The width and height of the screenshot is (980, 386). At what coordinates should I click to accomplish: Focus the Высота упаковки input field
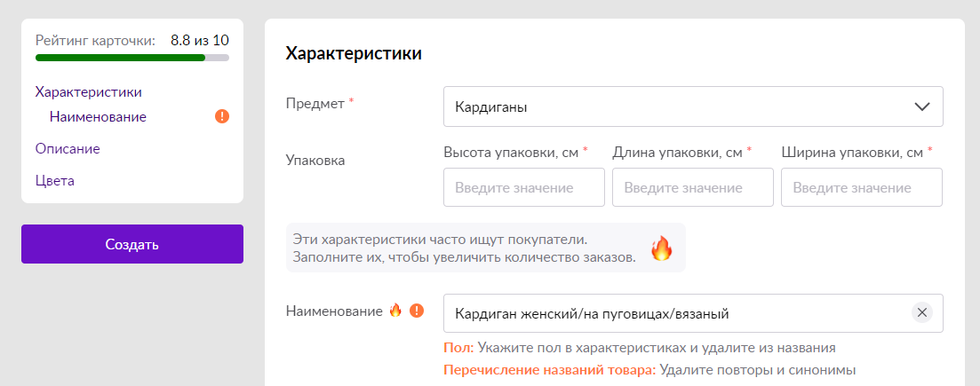pos(523,187)
